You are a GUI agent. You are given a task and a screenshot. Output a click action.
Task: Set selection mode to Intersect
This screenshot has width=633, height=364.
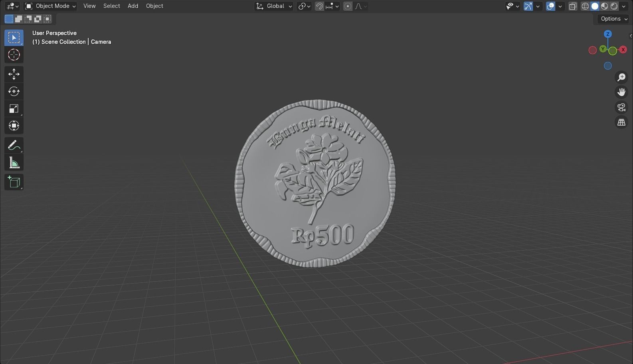[47, 19]
